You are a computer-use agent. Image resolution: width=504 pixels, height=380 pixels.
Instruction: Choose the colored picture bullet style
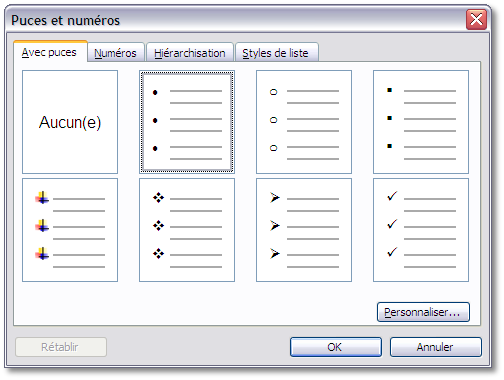(x=70, y=230)
